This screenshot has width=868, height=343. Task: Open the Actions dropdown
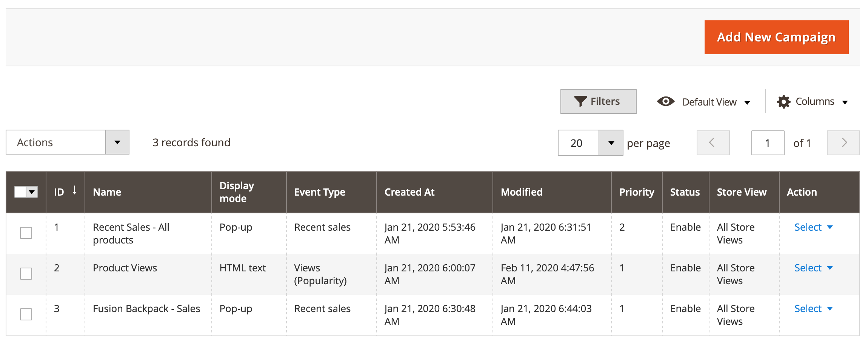pos(68,142)
